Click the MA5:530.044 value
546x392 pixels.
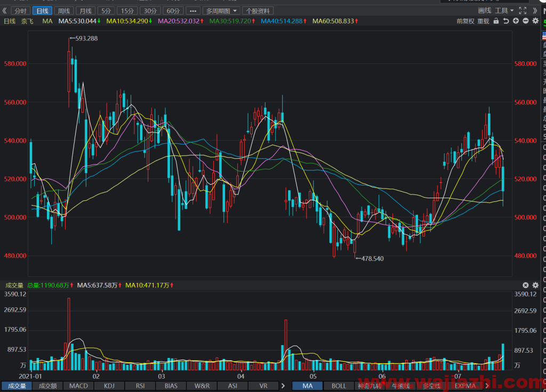79,21
